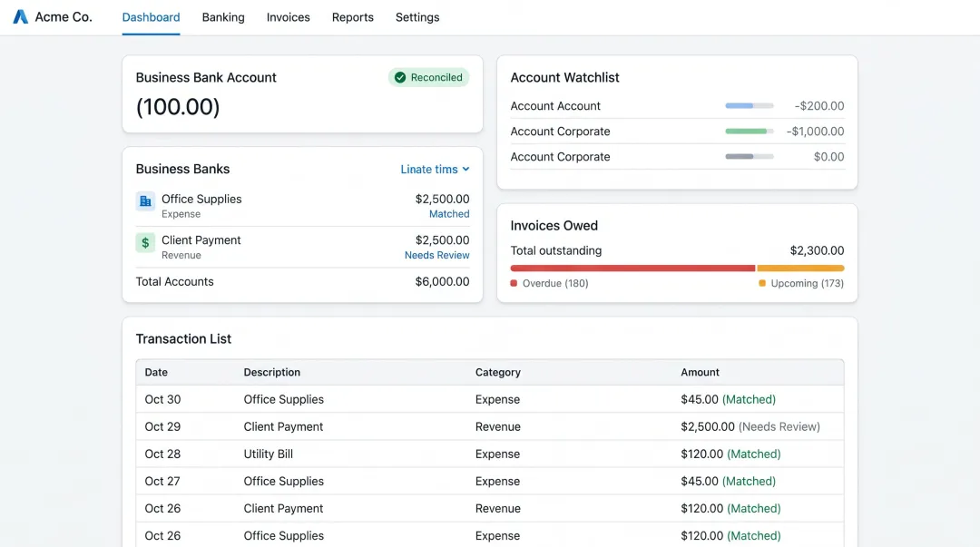Click the Acme Co. brand name
Image resolution: width=980 pixels, height=547 pixels.
point(64,17)
